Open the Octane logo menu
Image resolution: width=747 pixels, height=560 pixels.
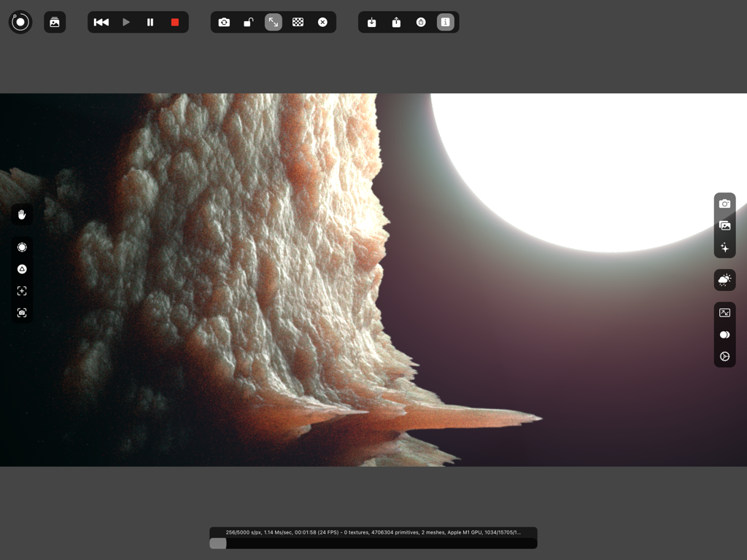pos(20,22)
